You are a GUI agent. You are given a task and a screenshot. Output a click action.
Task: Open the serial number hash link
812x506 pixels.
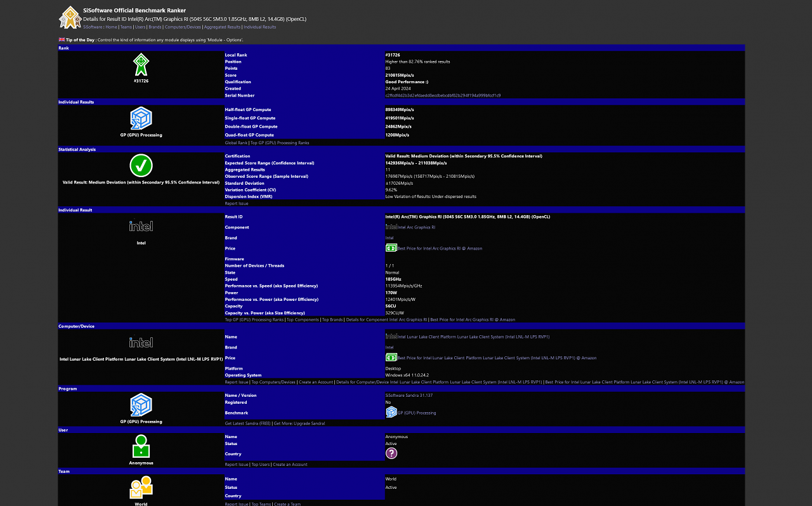point(443,95)
